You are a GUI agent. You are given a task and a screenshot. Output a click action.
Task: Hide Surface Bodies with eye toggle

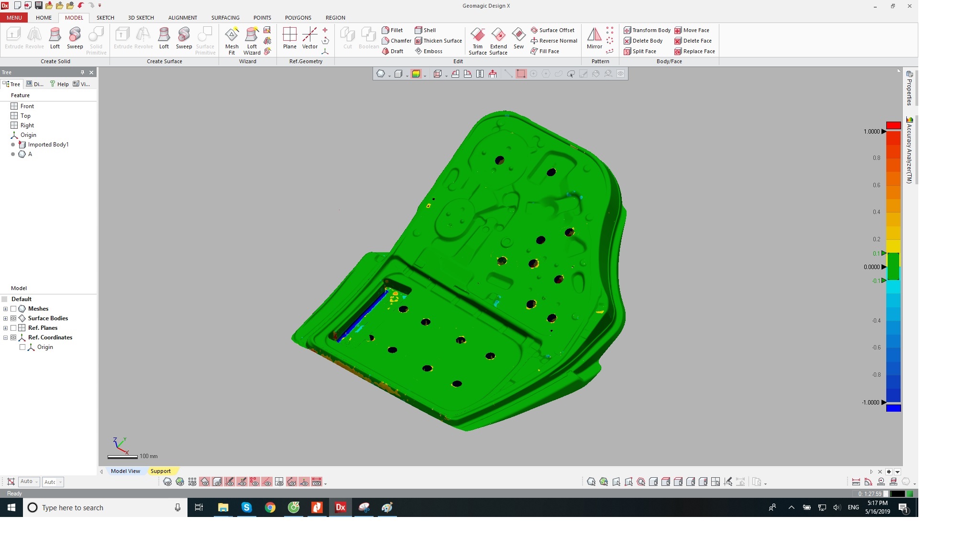click(13, 318)
